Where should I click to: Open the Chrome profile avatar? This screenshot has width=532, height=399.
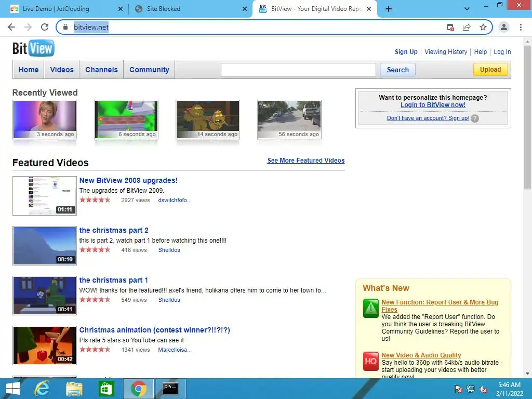(504, 27)
